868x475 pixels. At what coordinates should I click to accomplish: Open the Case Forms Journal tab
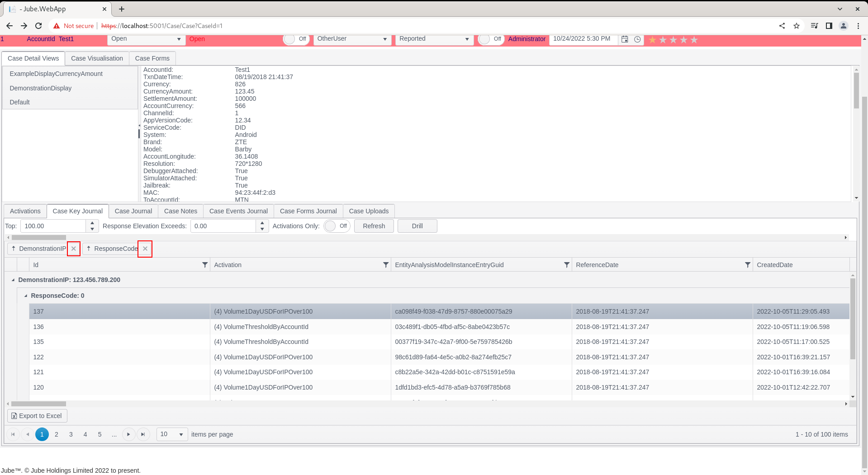308,211
